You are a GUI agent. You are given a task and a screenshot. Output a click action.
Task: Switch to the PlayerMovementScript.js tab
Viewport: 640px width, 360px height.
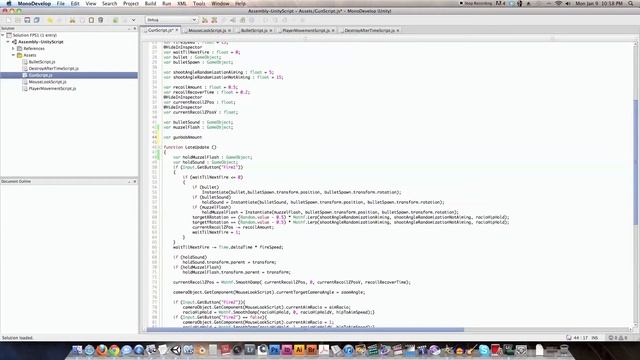click(306, 30)
